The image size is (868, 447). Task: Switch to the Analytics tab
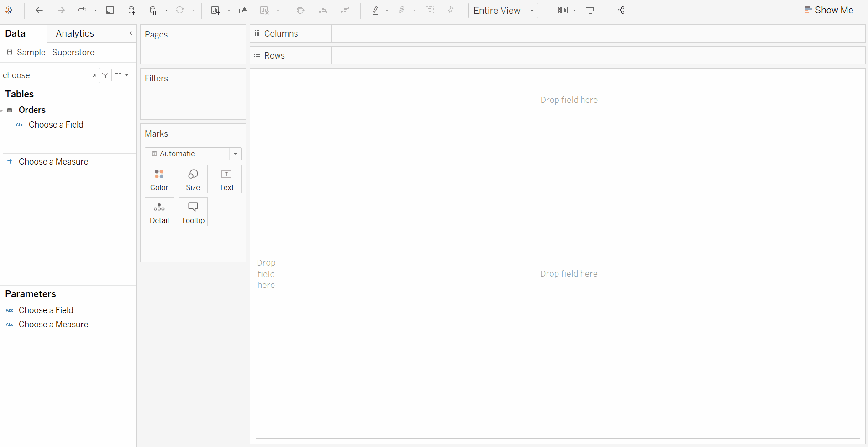75,33
